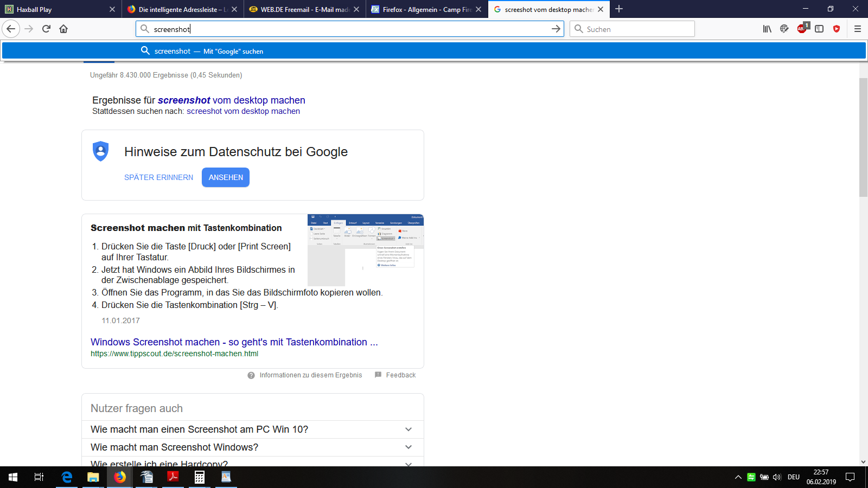Click SPÄTER ERINNERN in the privacy notice
Screen dimensions: 868x488
[x=158, y=177]
